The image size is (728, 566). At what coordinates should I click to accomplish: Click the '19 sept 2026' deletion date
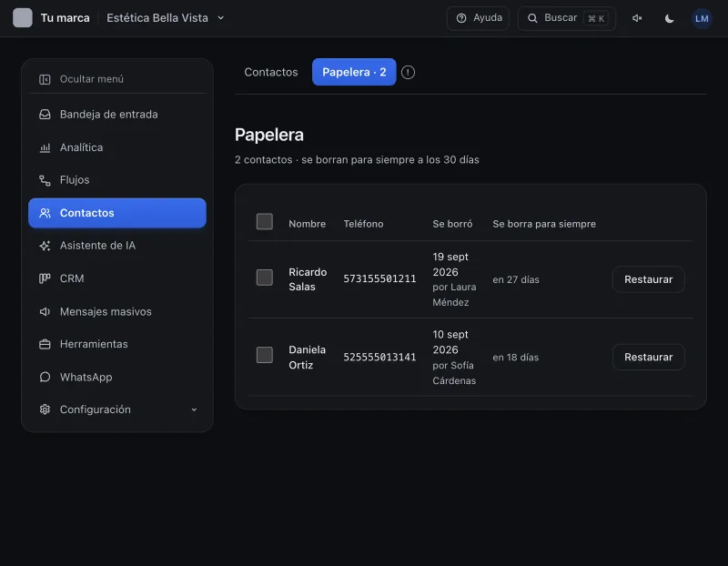click(x=450, y=264)
